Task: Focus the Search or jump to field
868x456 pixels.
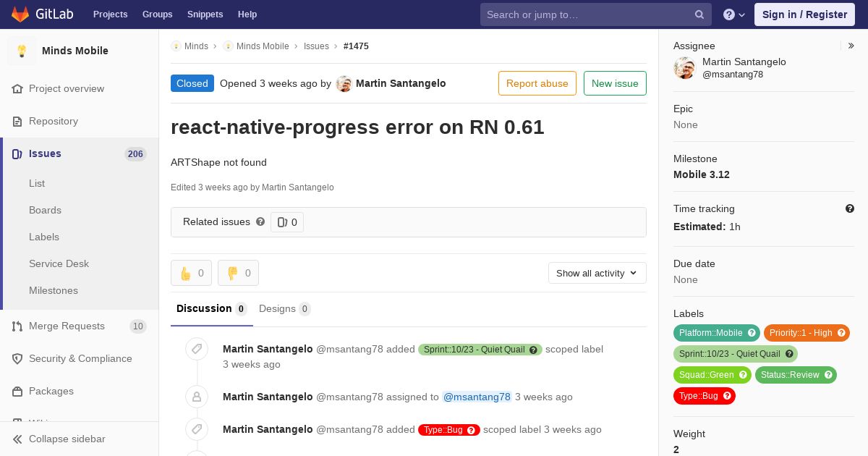Action: point(596,14)
